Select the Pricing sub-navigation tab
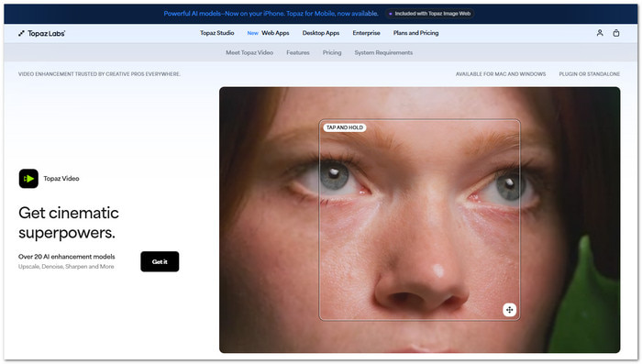Image resolution: width=642 pixels, height=364 pixels. coord(332,53)
